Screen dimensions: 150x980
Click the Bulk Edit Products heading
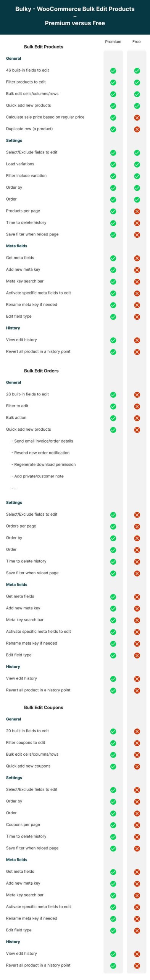coord(44,47)
